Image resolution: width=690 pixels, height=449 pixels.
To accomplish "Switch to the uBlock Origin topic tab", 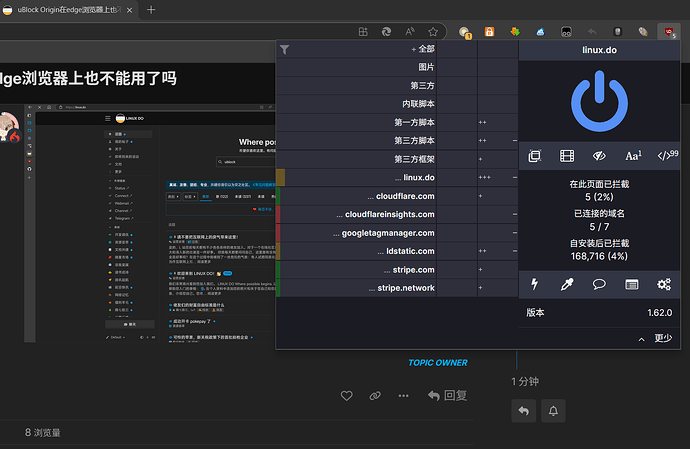I will tap(68, 10).
